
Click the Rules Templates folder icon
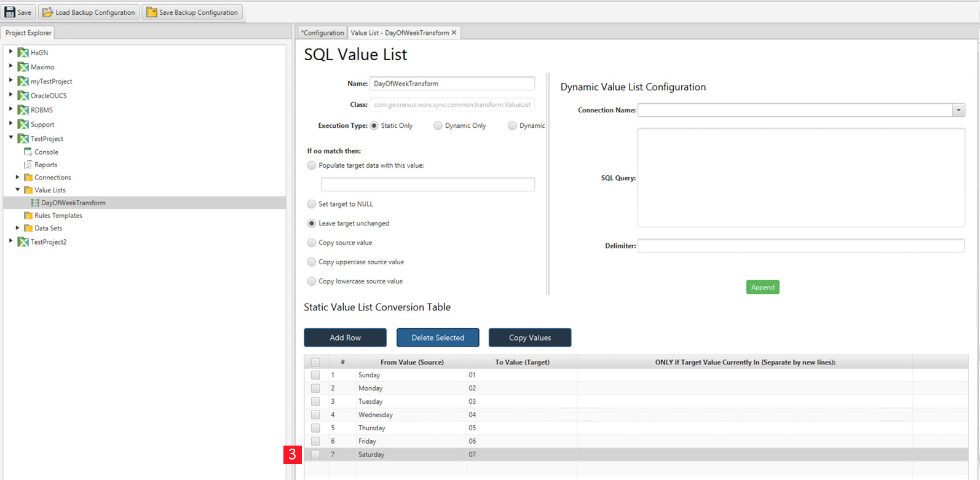coord(28,216)
